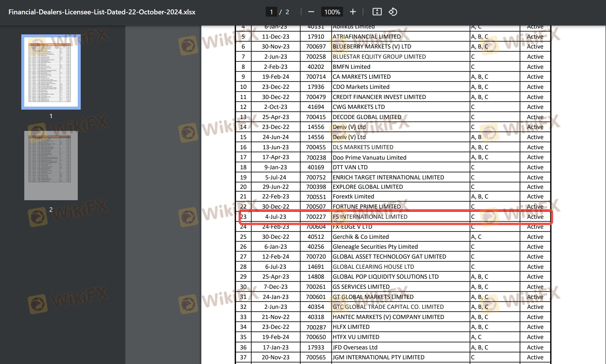The width and height of the screenshot is (606, 364).
Task: Click the FS INTERNATIONAL LIMITED cell
Action: click(x=370, y=217)
